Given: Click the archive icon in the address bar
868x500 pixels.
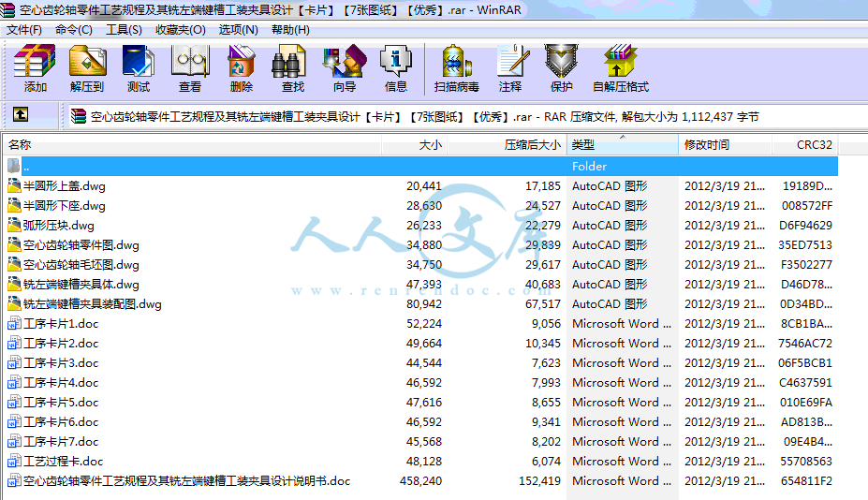Looking at the screenshot, I should point(79,116).
